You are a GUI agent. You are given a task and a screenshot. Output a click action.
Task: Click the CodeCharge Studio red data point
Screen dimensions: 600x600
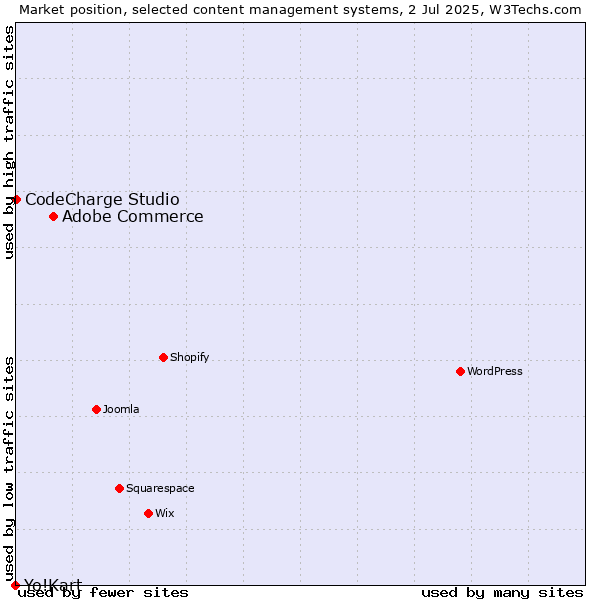tap(16, 199)
